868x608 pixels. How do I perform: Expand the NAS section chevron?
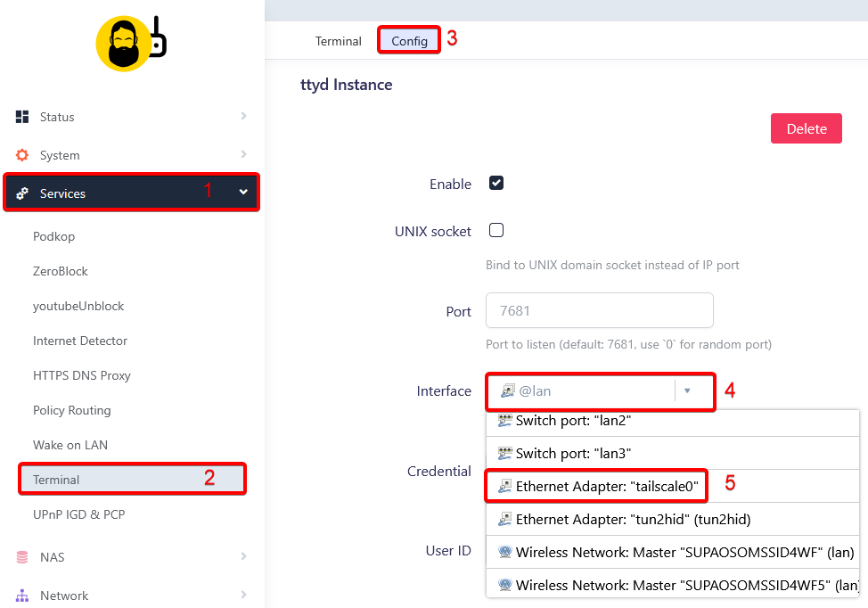[x=243, y=556]
